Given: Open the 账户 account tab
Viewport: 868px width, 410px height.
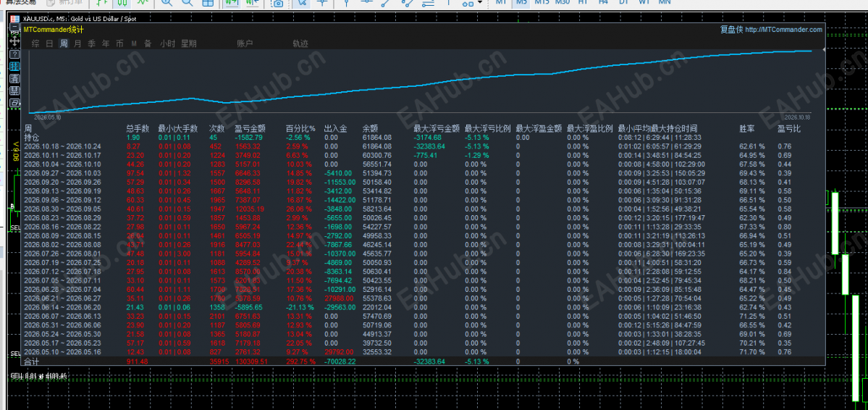Looking at the screenshot, I should coord(245,43).
